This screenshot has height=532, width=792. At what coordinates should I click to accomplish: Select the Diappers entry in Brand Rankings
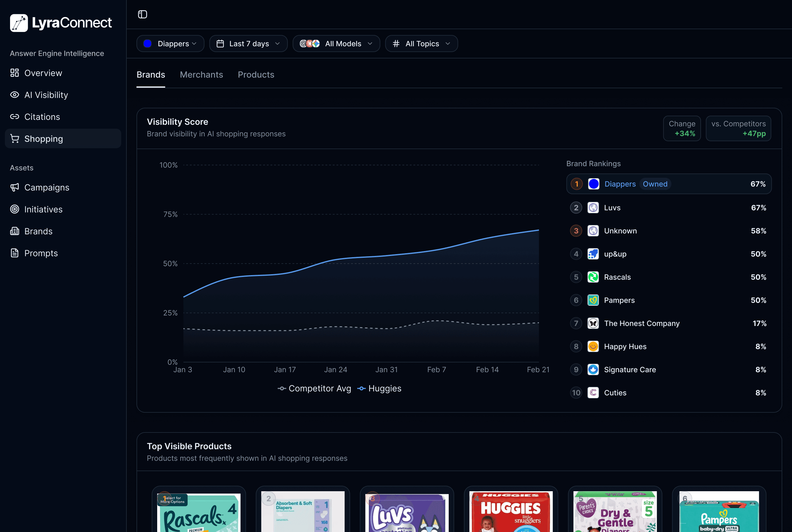tap(669, 184)
